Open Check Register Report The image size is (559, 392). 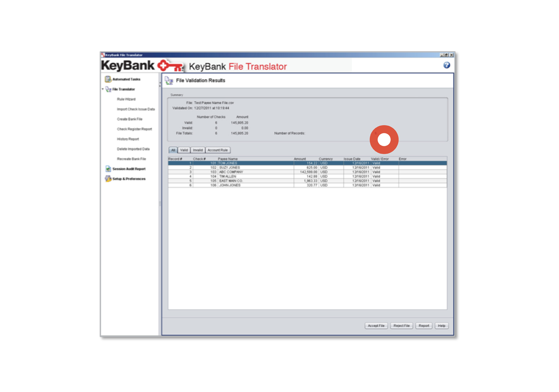[x=134, y=129]
